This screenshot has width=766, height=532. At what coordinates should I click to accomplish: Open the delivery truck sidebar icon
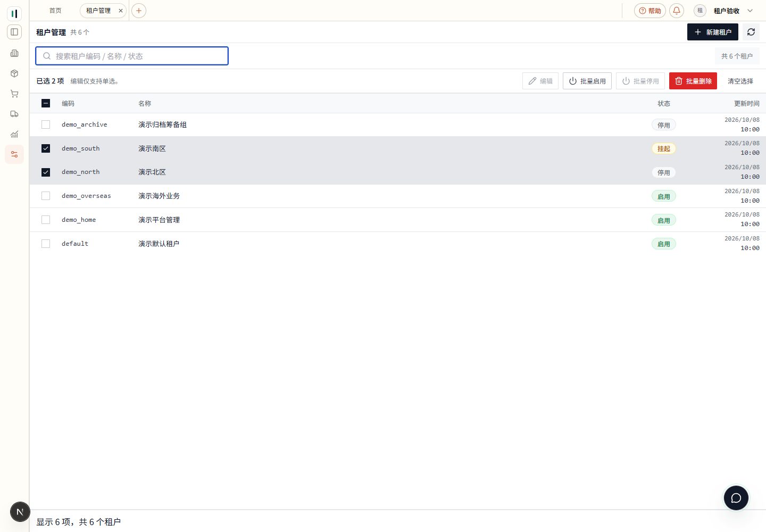pos(14,114)
